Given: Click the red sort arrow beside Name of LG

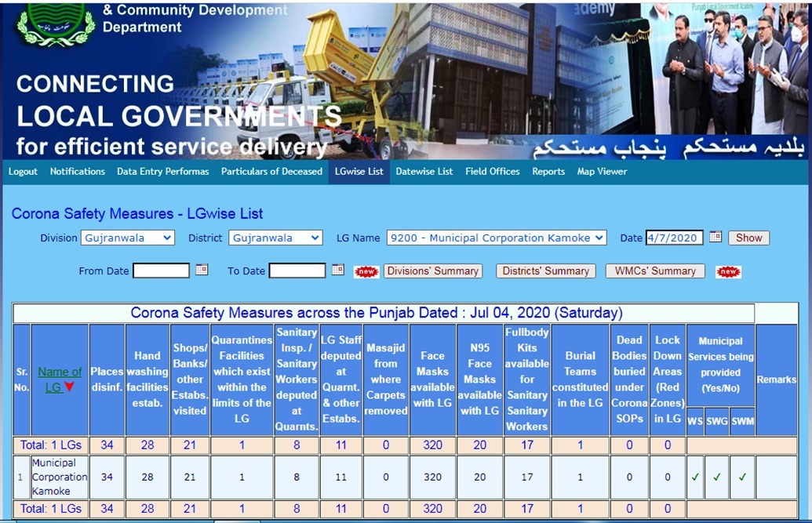Looking at the screenshot, I should tap(69, 387).
